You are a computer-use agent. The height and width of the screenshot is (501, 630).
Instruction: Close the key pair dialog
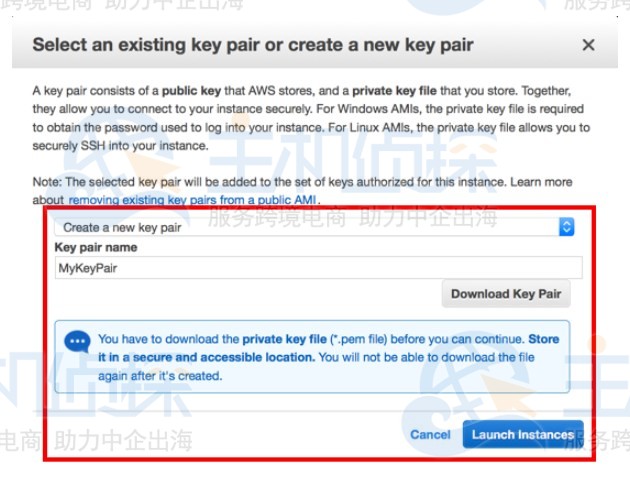pos(588,45)
